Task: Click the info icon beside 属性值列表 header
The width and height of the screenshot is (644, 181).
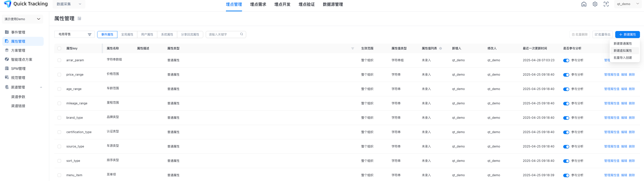Action: (441, 48)
